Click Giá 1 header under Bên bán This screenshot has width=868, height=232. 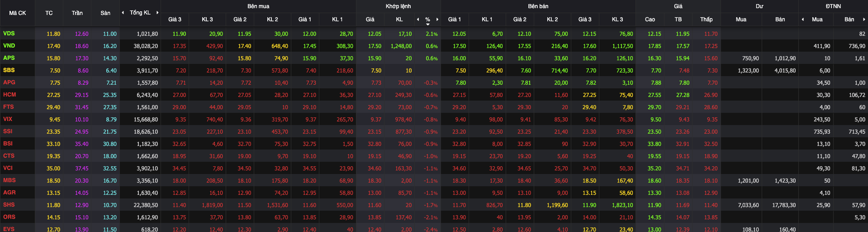point(455,19)
